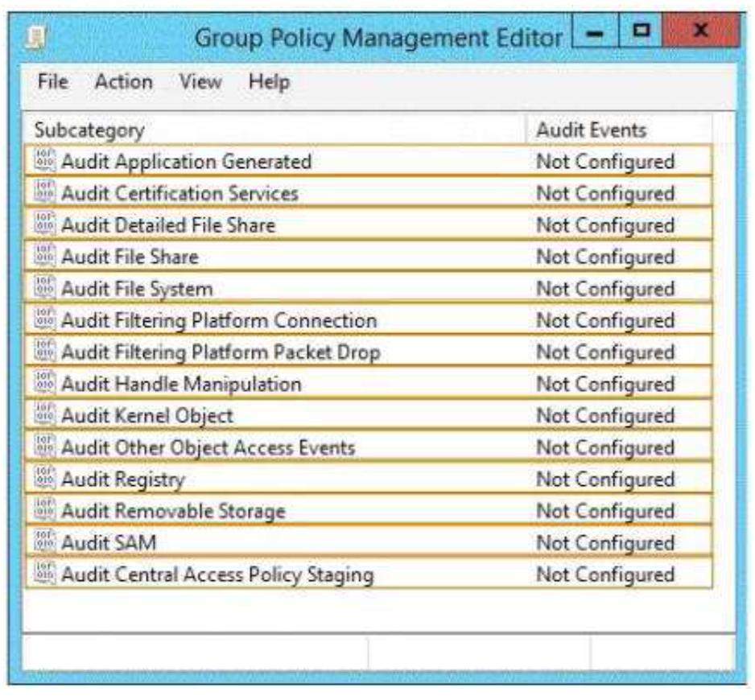Select Audit Filtering Platform Connection row

point(219,320)
